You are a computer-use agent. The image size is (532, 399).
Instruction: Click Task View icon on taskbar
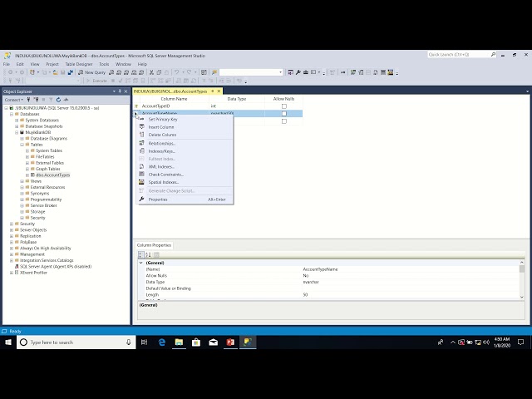click(144, 342)
